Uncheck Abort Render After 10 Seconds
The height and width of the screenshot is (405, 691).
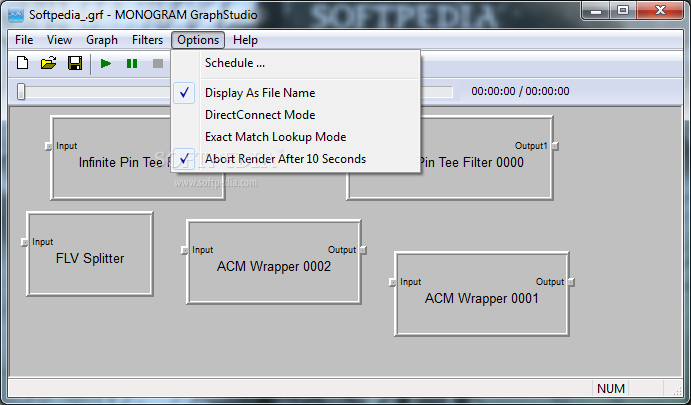[296, 159]
